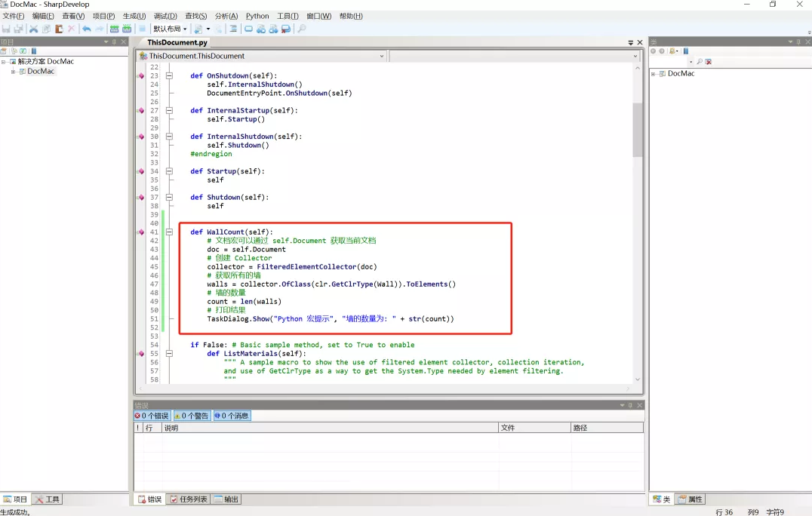812x516 pixels.
Task: Click the Cut scissors icon in toolbar
Action: point(33,29)
